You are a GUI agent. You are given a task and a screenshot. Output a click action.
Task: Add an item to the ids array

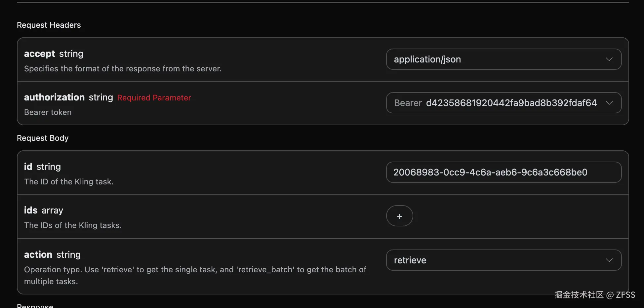[399, 216]
